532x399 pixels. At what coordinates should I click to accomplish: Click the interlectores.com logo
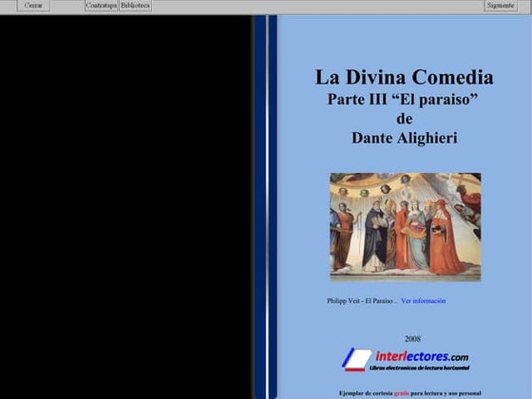click(x=406, y=359)
